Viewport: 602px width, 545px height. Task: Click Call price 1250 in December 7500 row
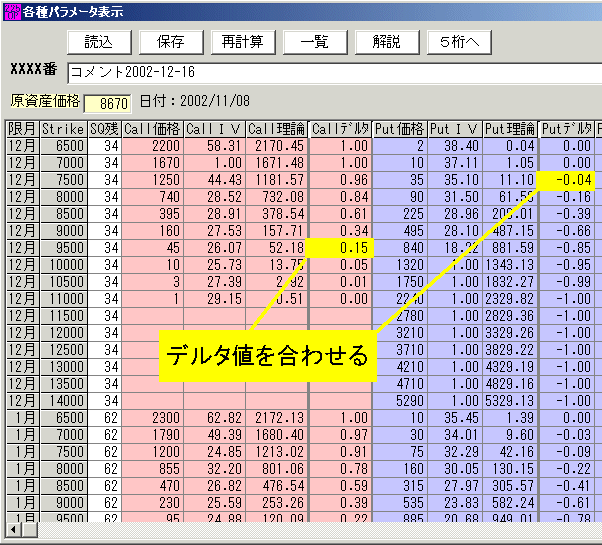[153, 180]
